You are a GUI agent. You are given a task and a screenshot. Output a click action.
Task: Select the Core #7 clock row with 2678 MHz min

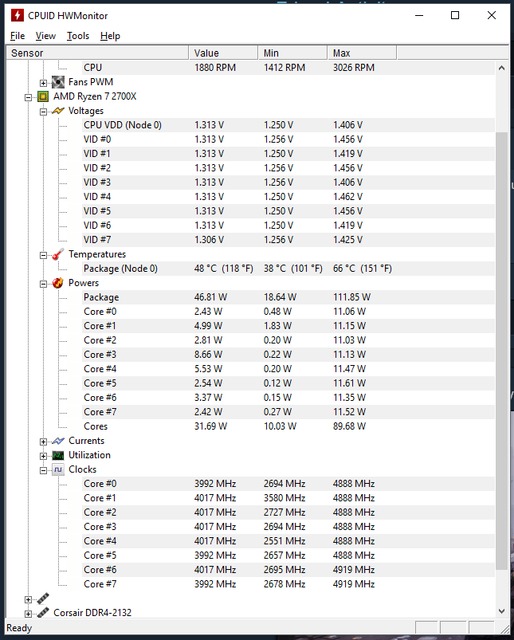(288, 584)
